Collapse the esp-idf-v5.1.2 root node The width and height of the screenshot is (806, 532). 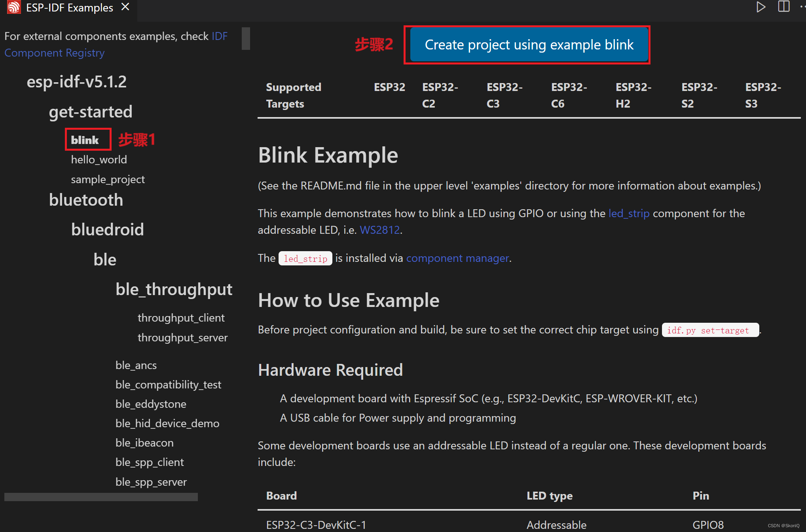(x=77, y=81)
